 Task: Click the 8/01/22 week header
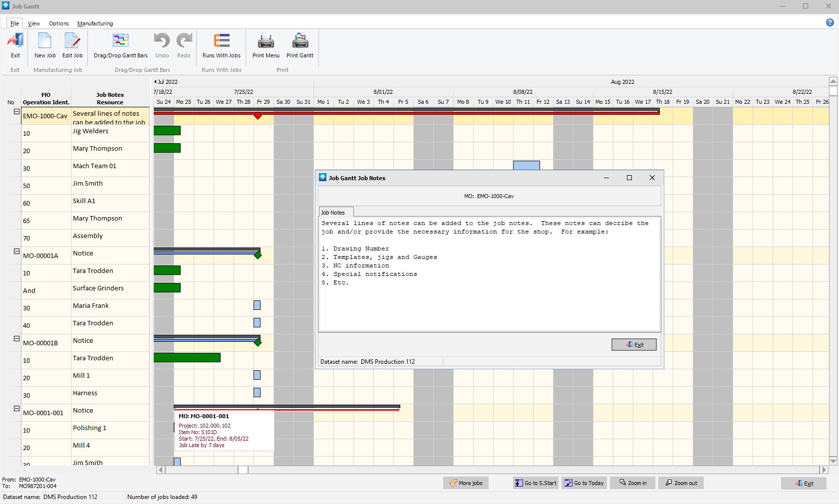383,92
